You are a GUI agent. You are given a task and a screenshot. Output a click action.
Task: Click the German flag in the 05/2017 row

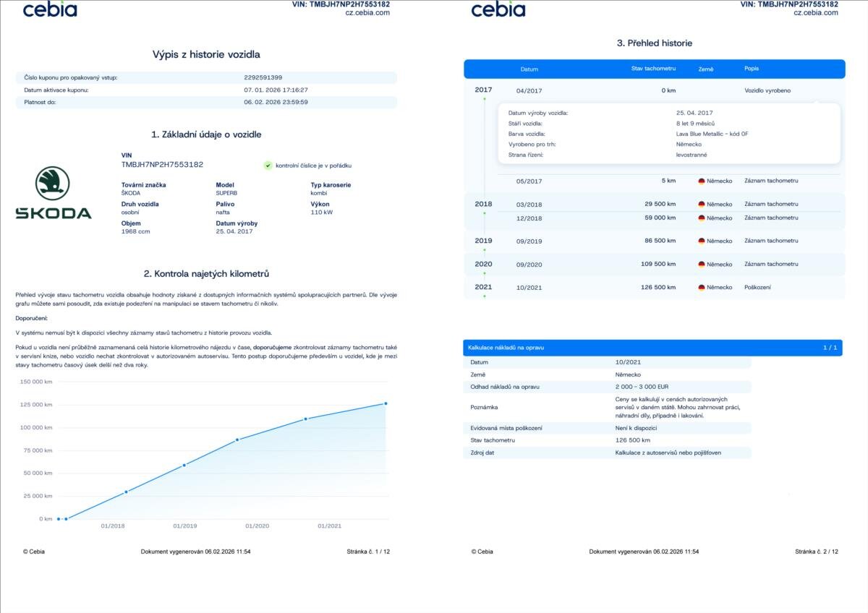(702, 181)
